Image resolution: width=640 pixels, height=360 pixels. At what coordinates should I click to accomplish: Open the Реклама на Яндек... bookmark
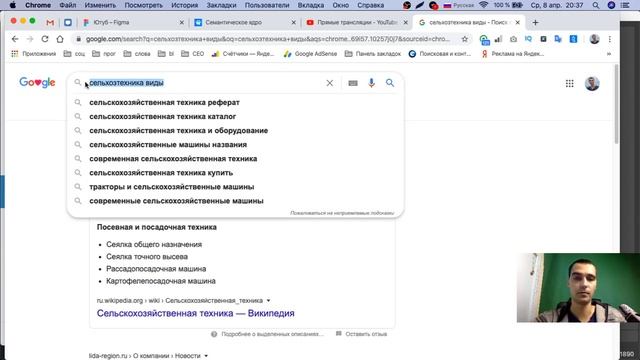click(x=513, y=53)
